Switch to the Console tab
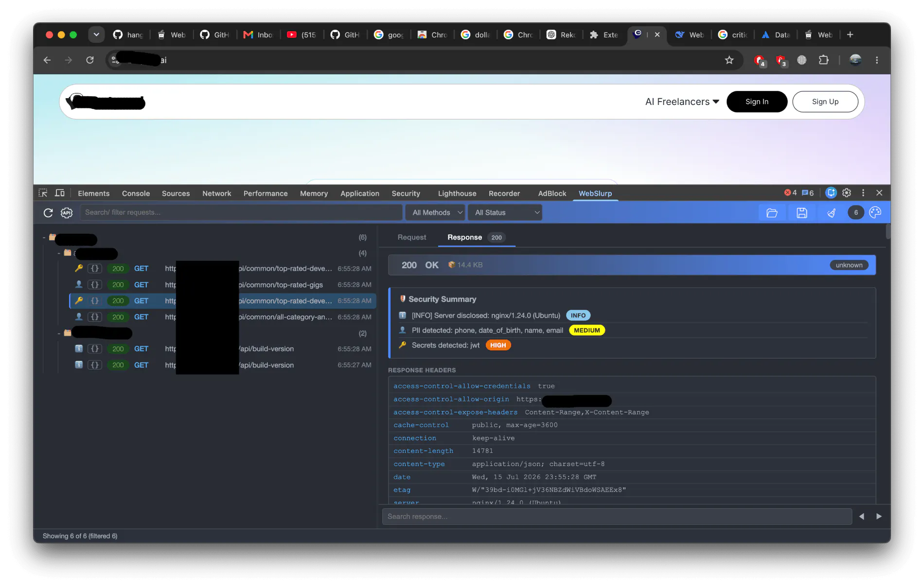 coord(136,193)
